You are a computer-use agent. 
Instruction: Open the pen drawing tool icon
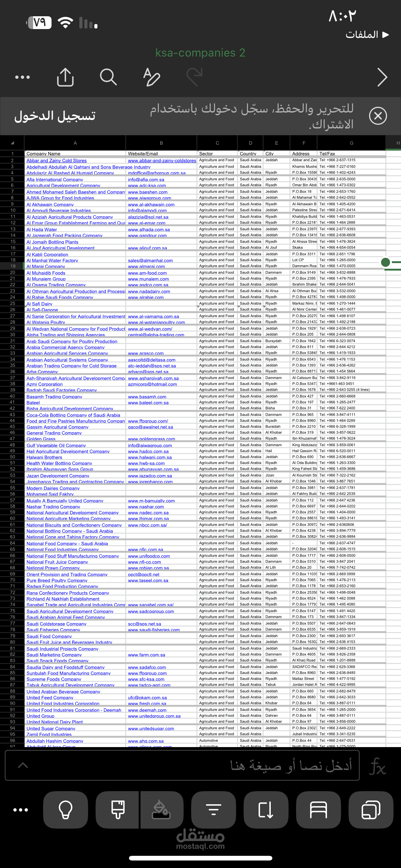coord(151,77)
